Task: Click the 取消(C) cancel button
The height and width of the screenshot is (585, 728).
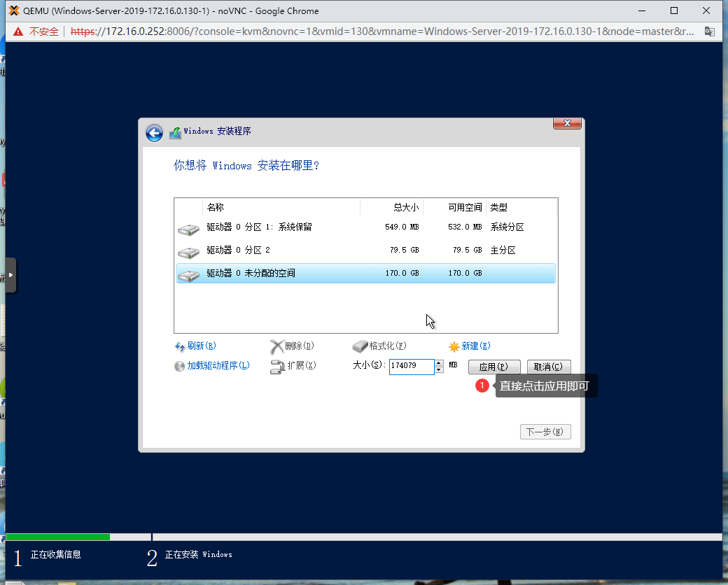Action: pos(548,367)
